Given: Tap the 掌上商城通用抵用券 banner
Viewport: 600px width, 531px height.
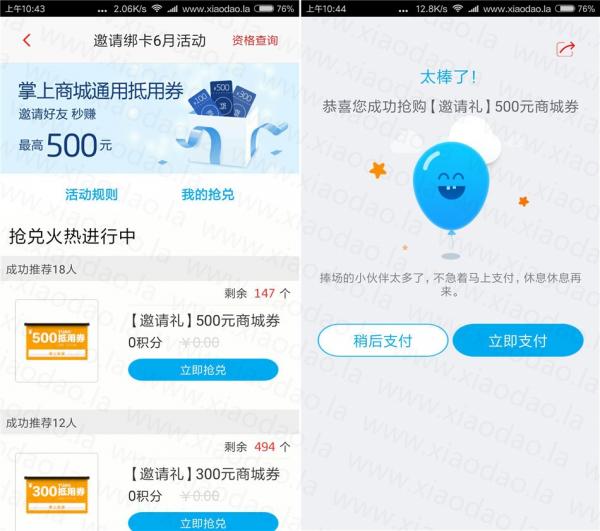Looking at the screenshot, I should [x=149, y=118].
